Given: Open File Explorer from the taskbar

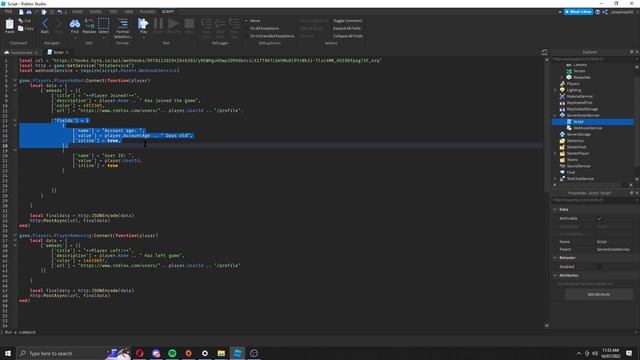Looking at the screenshot, I should point(221,353).
